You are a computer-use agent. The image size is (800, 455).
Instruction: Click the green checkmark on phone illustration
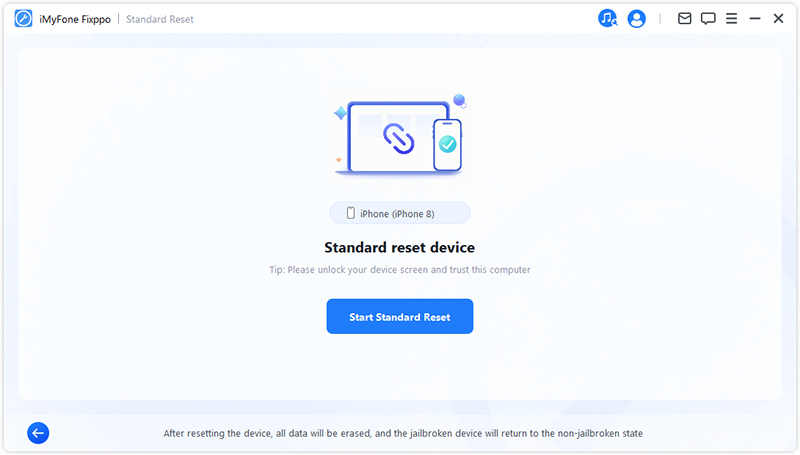(447, 144)
